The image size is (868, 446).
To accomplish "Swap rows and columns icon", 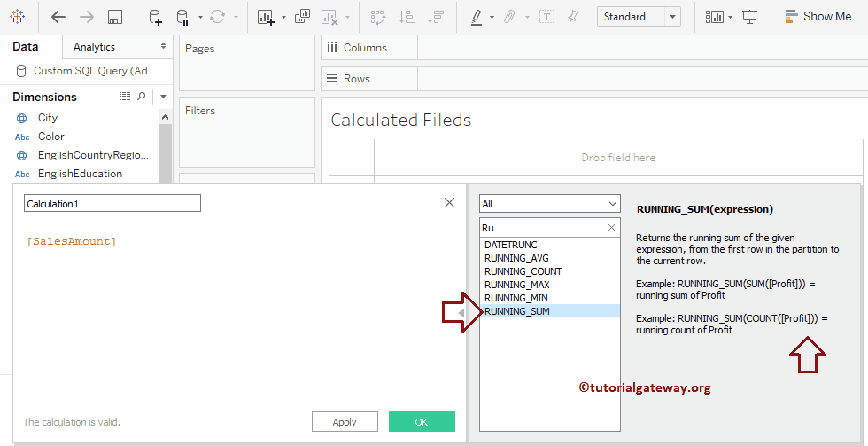I will 378,17.
